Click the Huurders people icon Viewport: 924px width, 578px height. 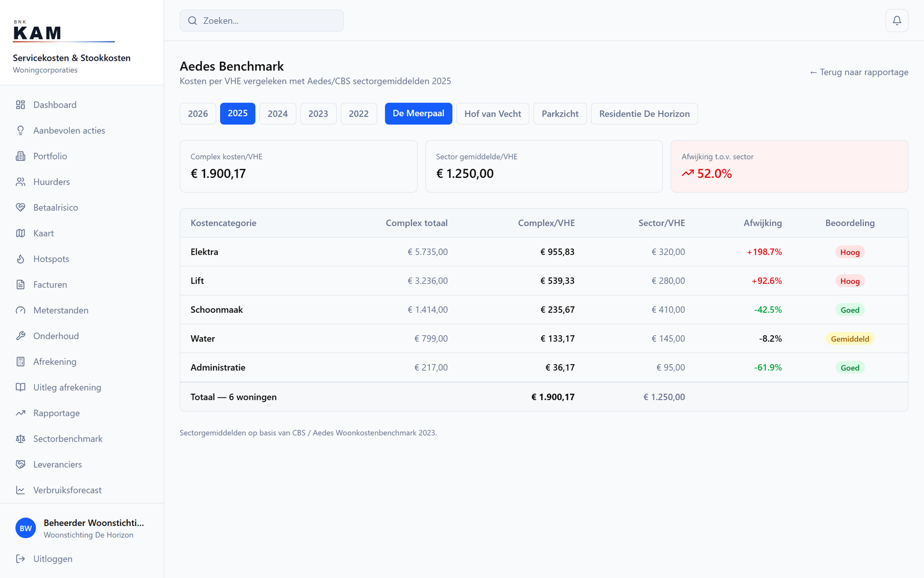tap(21, 181)
